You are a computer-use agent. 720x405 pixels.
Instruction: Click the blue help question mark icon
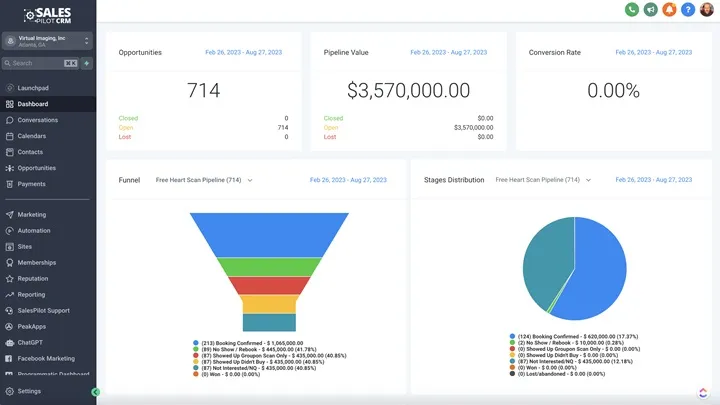687,10
